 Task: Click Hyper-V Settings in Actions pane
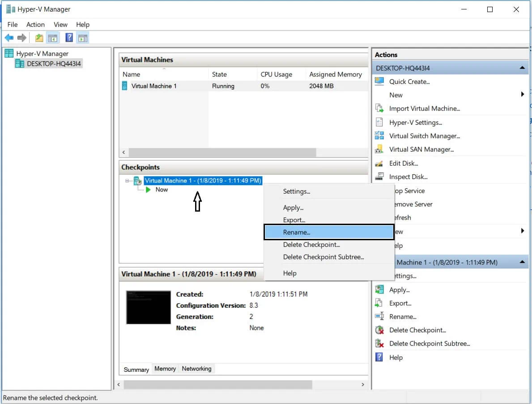pyautogui.click(x=415, y=123)
